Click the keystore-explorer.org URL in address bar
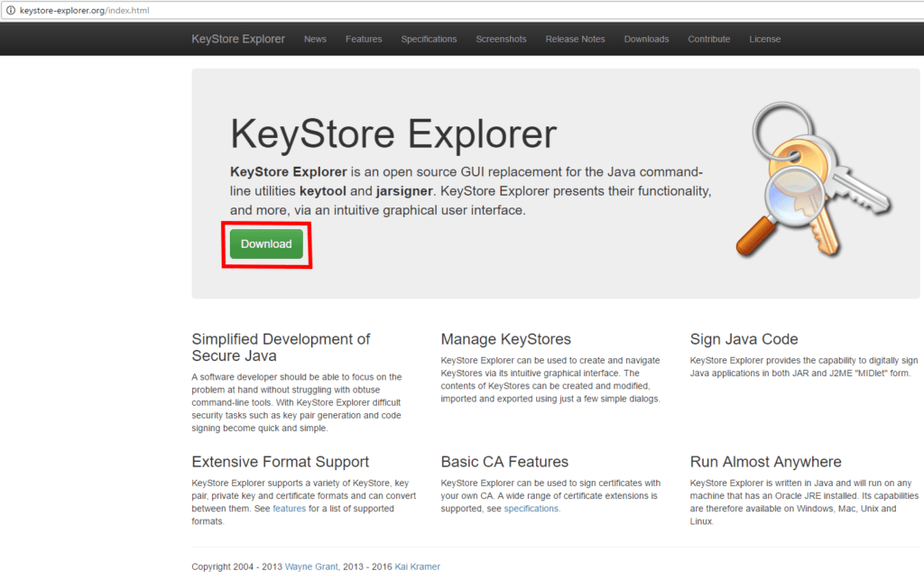 [84, 10]
